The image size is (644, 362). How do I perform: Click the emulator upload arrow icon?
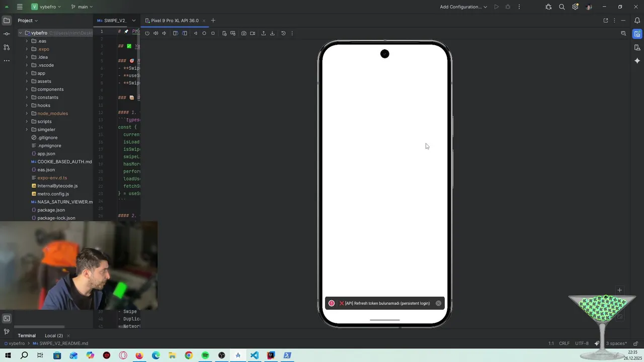click(x=263, y=33)
